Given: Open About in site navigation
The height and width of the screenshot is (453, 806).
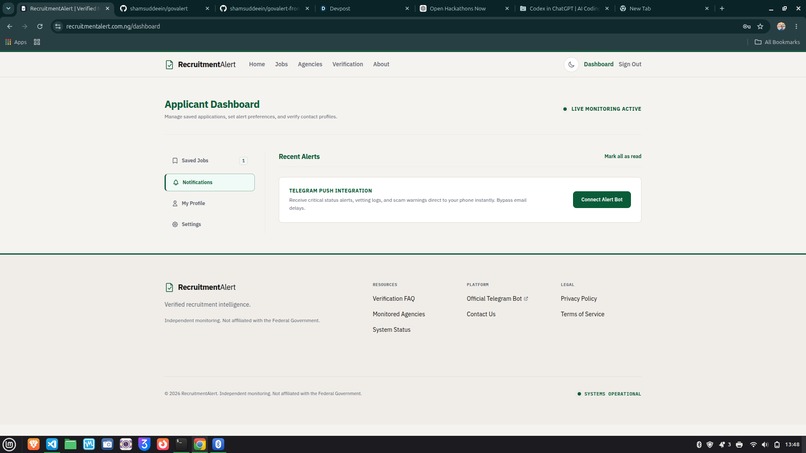Looking at the screenshot, I should click(x=381, y=64).
